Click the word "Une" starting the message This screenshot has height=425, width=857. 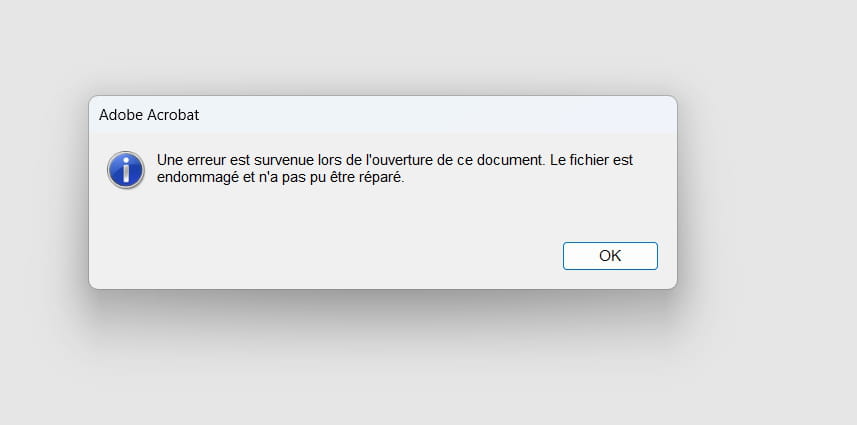coord(171,160)
